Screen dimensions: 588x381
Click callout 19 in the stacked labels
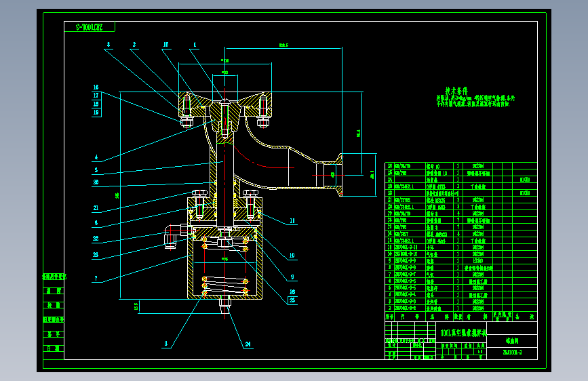96,112
